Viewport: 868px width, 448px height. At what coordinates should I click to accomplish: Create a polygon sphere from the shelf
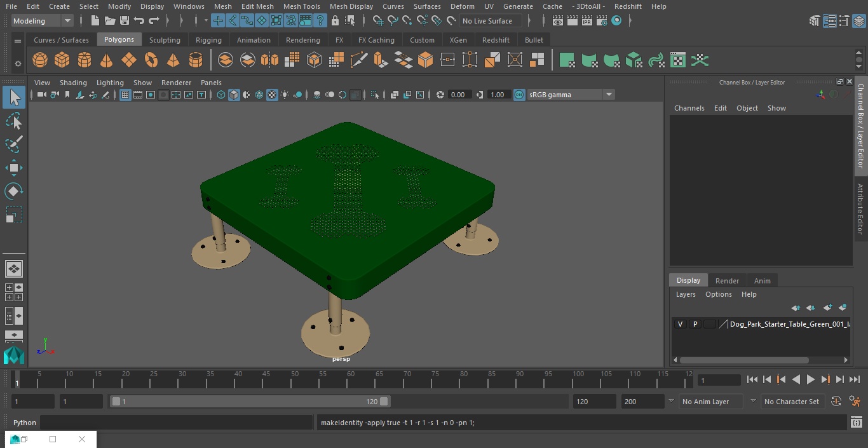(39, 60)
